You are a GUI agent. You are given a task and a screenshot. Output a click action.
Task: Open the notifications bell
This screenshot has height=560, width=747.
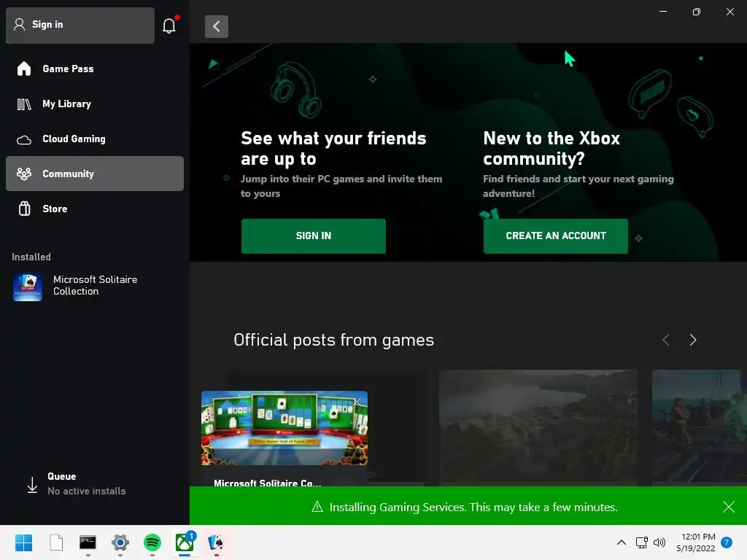169,26
